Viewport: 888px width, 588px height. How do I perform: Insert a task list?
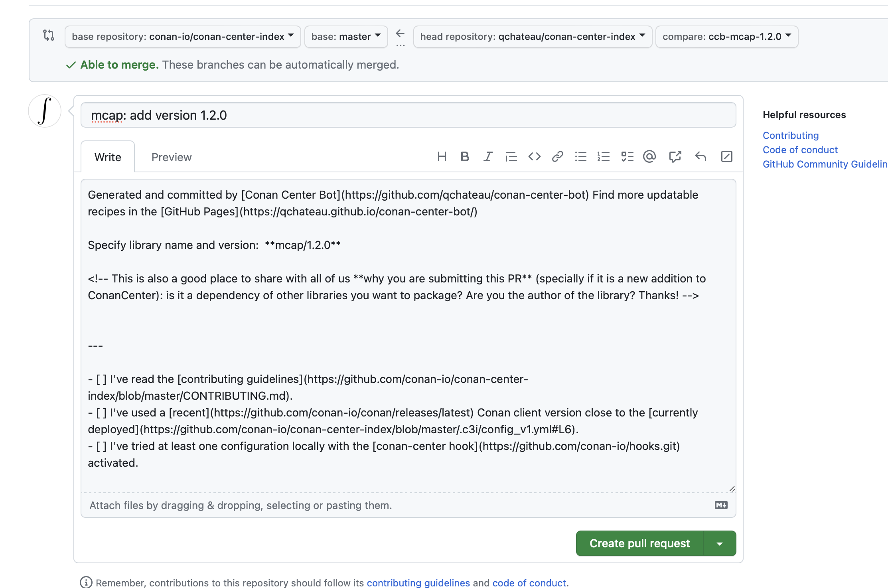point(627,156)
